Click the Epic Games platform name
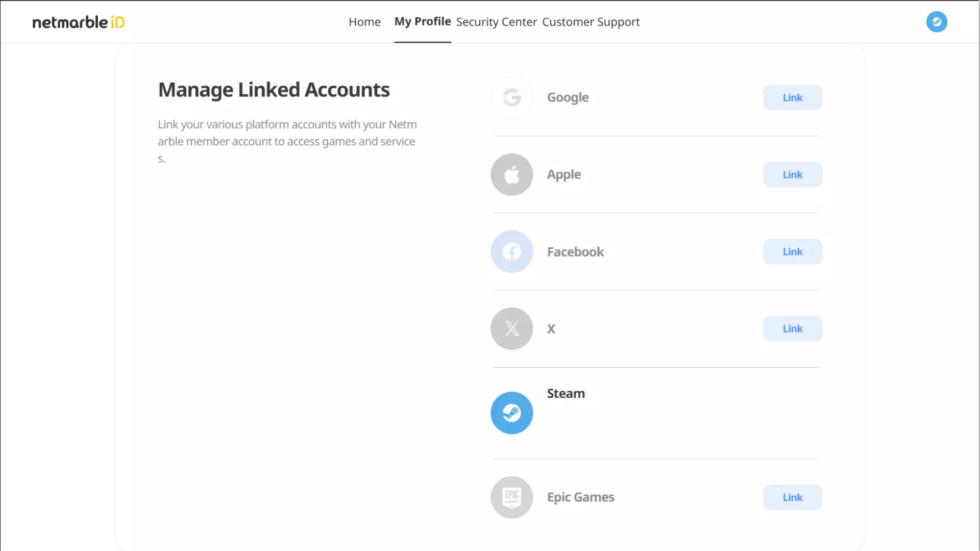 point(580,497)
